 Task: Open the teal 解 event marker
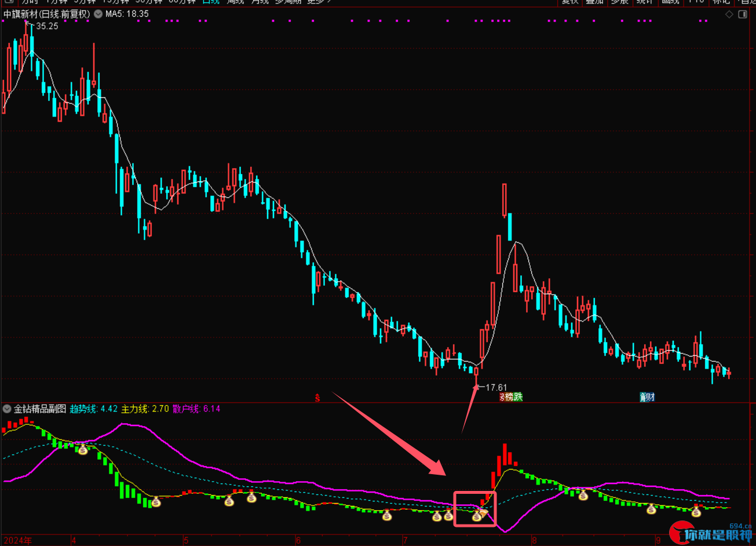coord(643,397)
